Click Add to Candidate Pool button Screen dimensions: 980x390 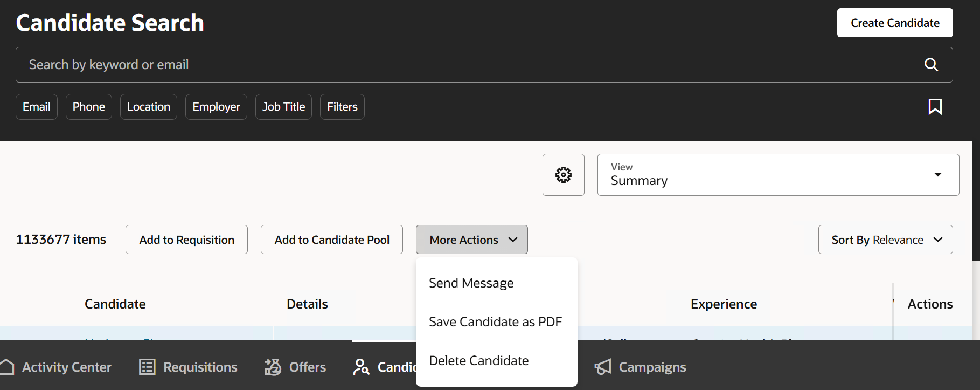332,240
